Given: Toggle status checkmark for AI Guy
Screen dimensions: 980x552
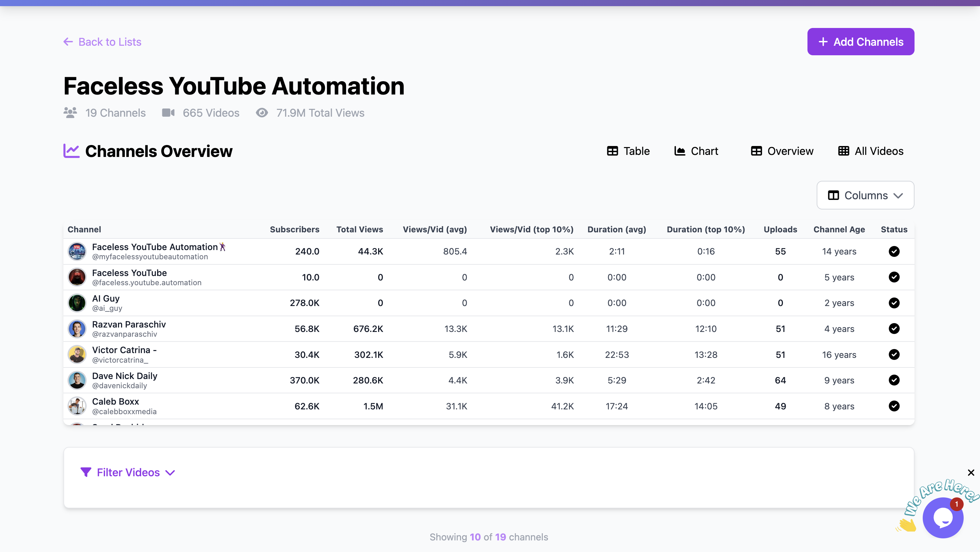Looking at the screenshot, I should click(x=894, y=303).
